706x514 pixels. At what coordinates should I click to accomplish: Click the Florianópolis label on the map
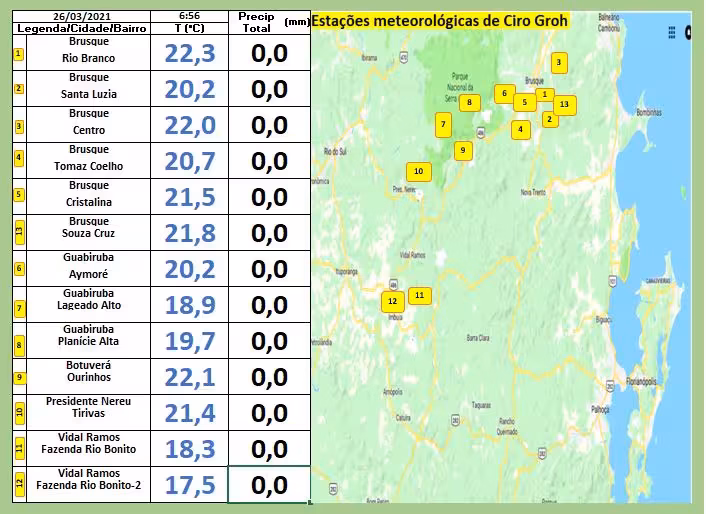click(650, 382)
